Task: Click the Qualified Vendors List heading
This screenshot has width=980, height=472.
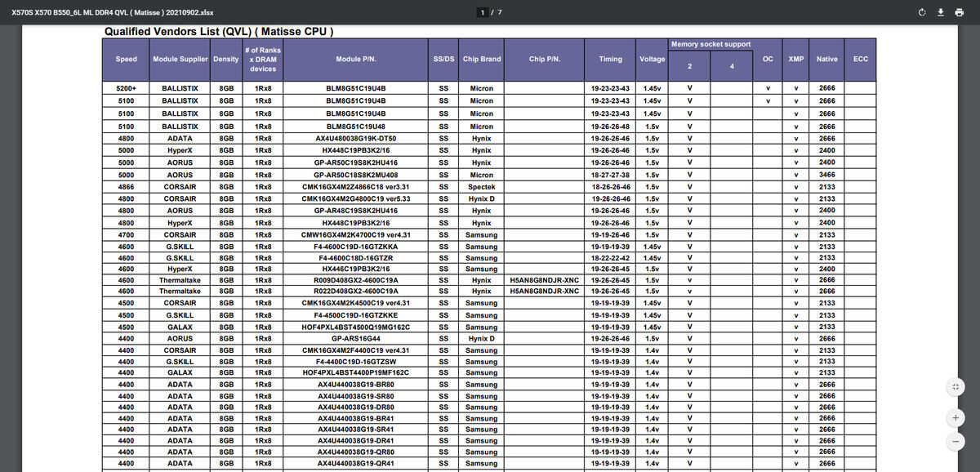Action: pyautogui.click(x=219, y=31)
